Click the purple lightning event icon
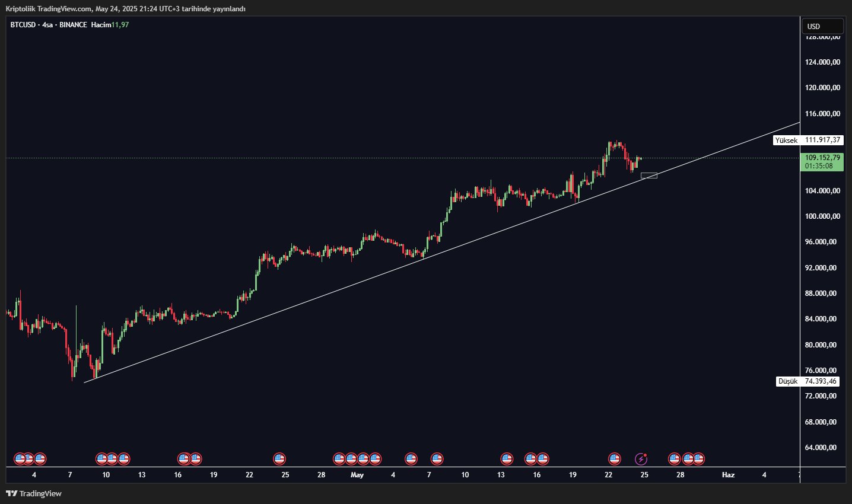The image size is (852, 504). (x=641, y=459)
